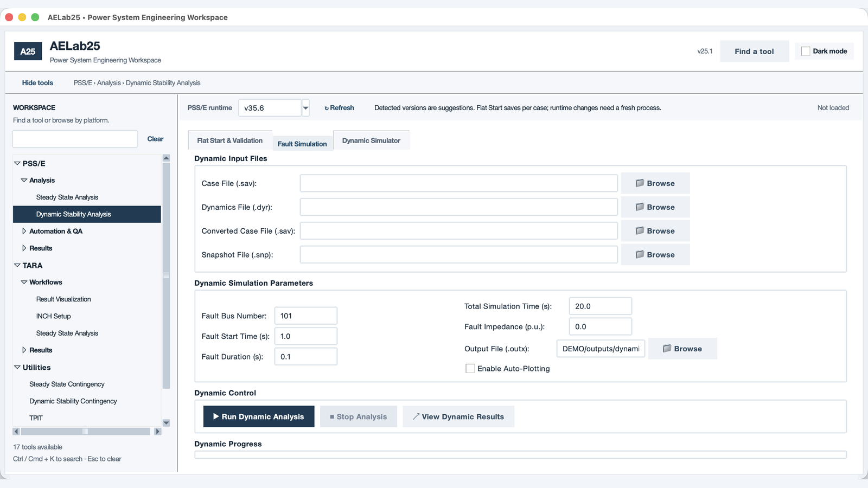Screen dimensions: 868x488
Task: Open Result Visualization tool
Action: 63,299
